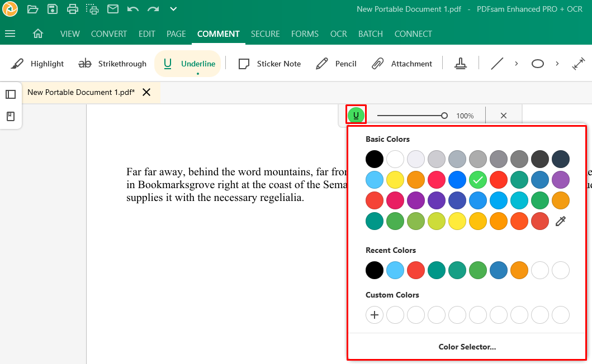This screenshot has height=364, width=592.
Task: Undo the last action
Action: coord(133,9)
